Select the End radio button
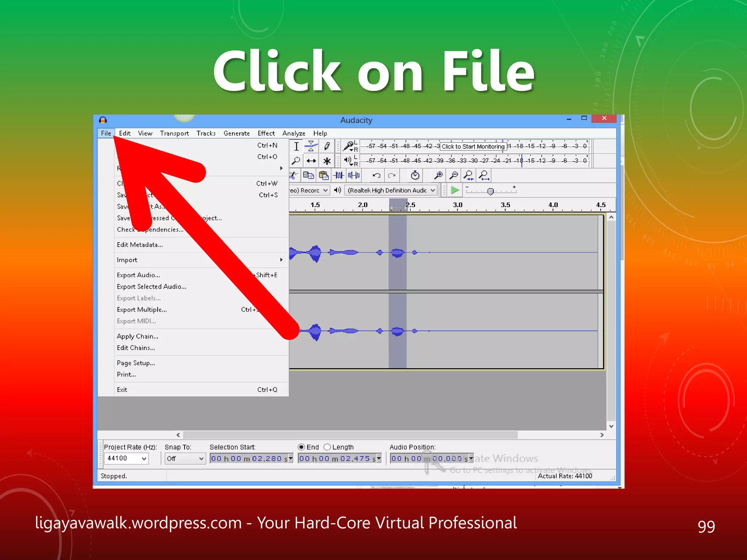 301,447
